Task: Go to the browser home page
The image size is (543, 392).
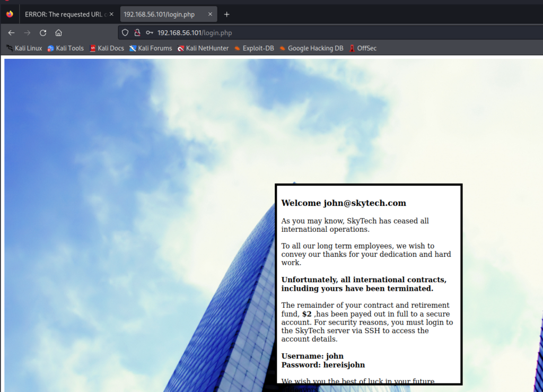Action: (58, 33)
